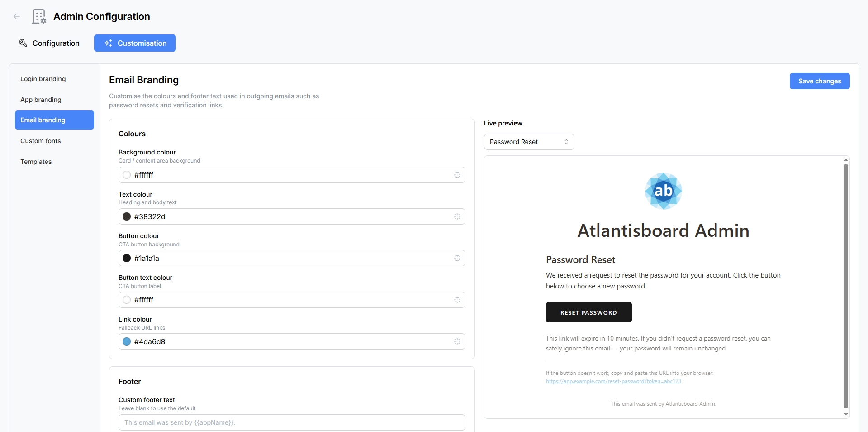Viewport: 868px width, 432px height.
Task: Click the Button text colour white swatch
Action: point(127,300)
